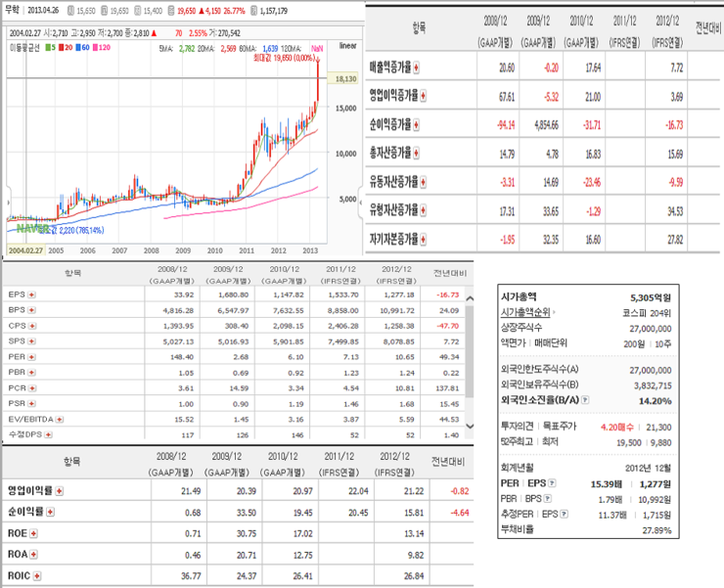Click the 4,854.66 net income growth cell

click(x=546, y=125)
